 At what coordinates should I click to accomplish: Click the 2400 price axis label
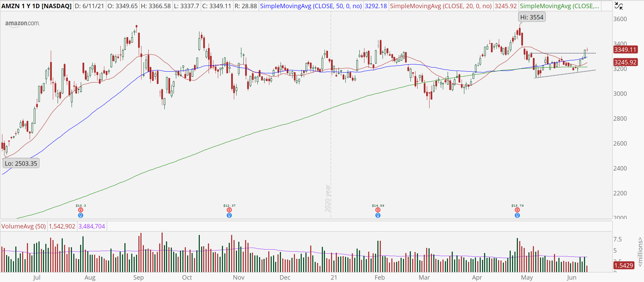tap(620, 168)
